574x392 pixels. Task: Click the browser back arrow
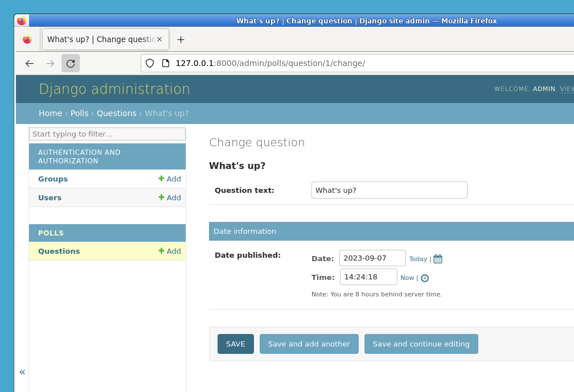(x=29, y=63)
